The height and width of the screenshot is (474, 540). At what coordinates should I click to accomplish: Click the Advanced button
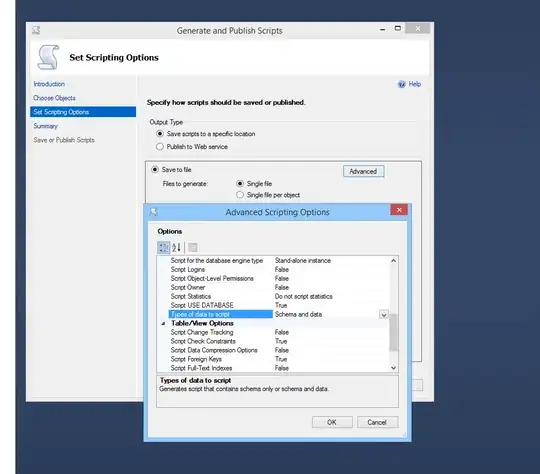point(363,172)
